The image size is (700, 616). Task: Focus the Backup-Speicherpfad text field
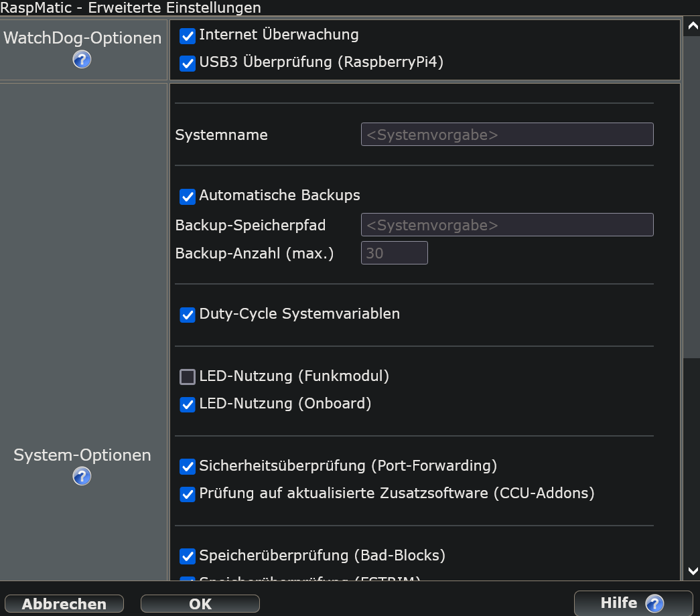(x=506, y=225)
